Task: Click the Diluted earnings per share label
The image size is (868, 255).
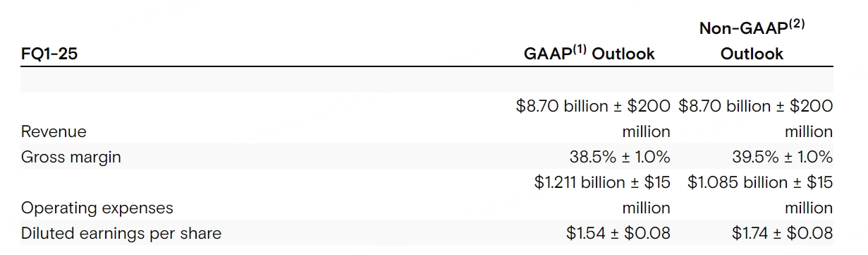Action: (x=121, y=233)
